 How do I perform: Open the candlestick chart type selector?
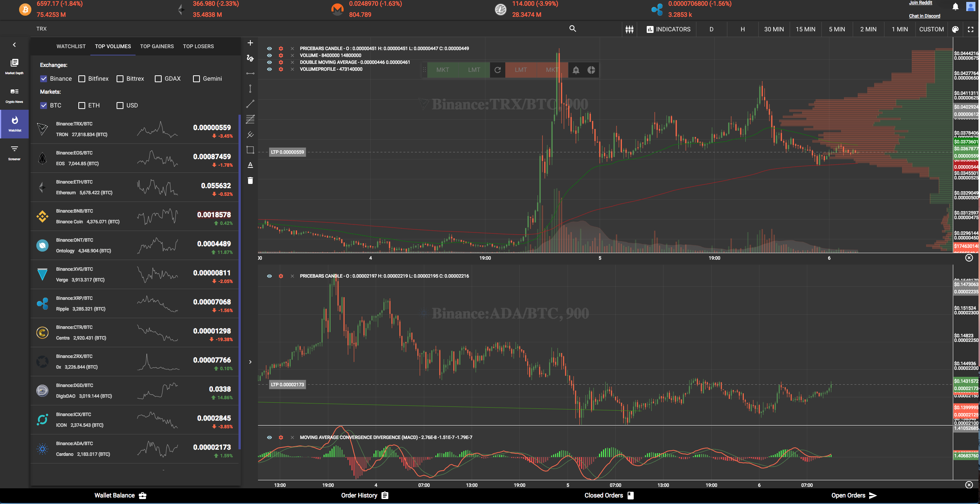630,29
